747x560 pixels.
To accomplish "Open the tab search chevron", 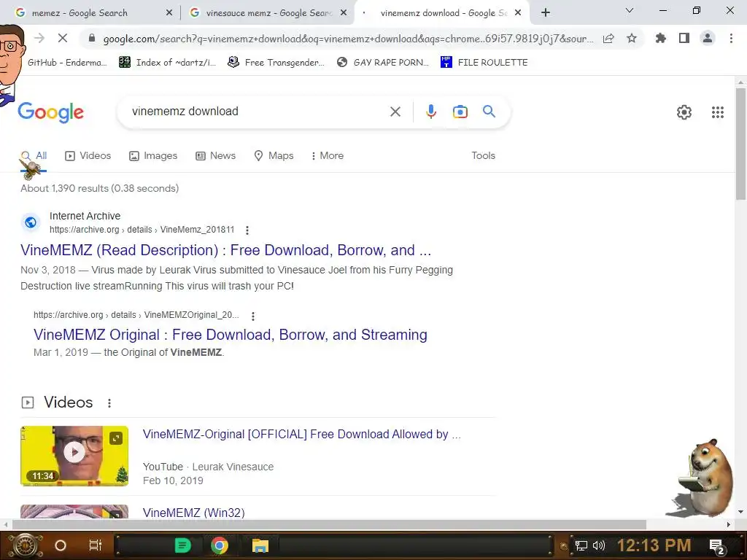I will 630,10.
